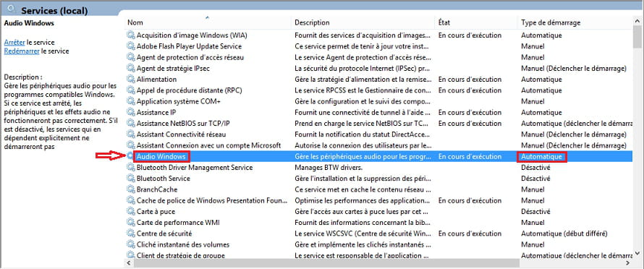The width and height of the screenshot is (644, 269).
Task: Click gear icon for Appel de procédure distante (RPC)
Action: pyautogui.click(x=130, y=90)
